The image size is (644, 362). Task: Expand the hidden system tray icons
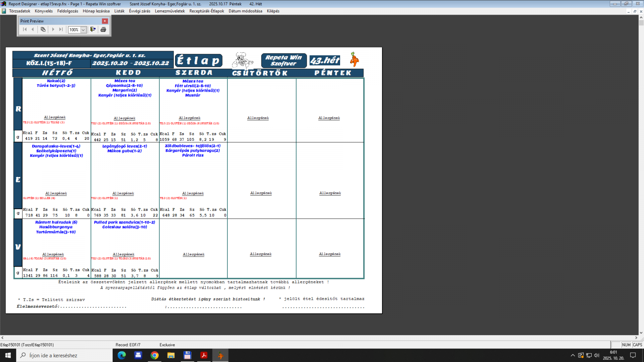(573, 355)
